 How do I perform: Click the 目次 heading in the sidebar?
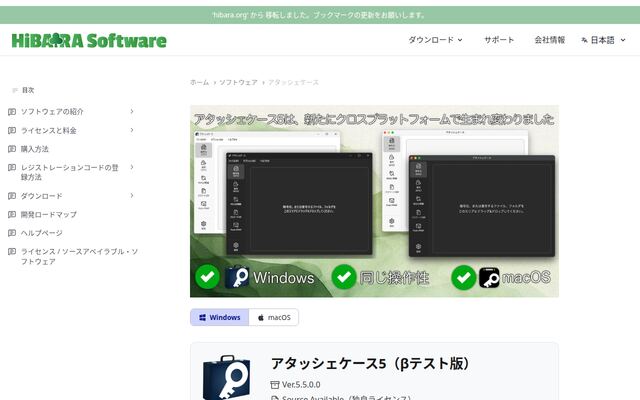tap(28, 90)
